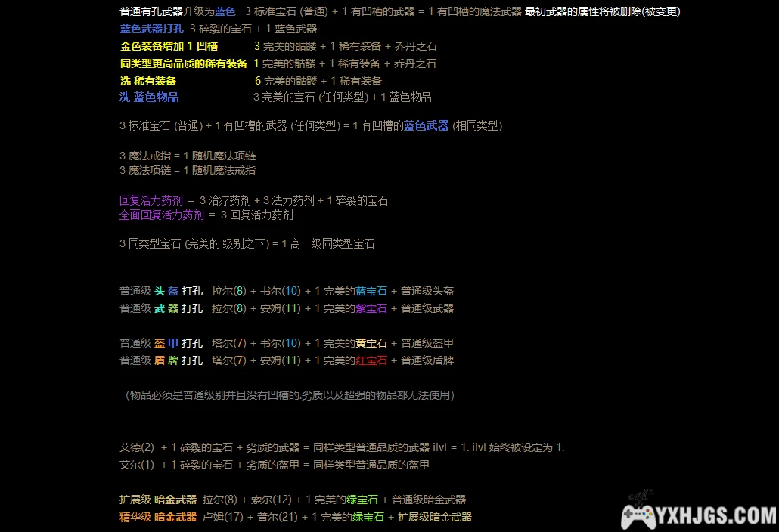
Task: Click the colored 头盔 word in 普通级 打孔 row
Action: [166, 291]
